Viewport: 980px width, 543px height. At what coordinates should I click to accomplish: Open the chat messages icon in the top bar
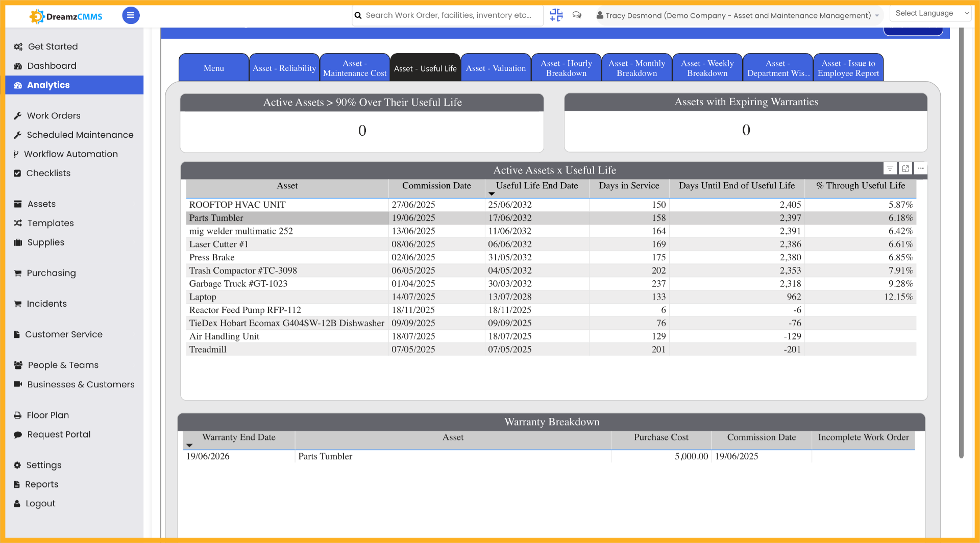click(577, 15)
